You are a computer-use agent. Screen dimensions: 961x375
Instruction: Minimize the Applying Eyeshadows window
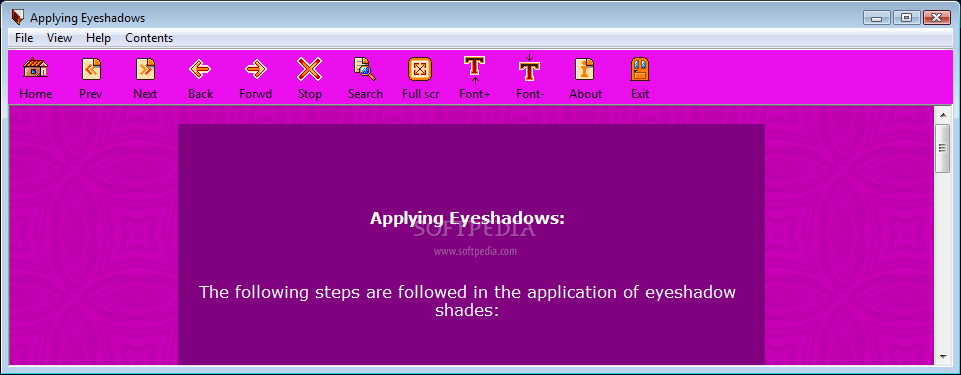point(876,18)
